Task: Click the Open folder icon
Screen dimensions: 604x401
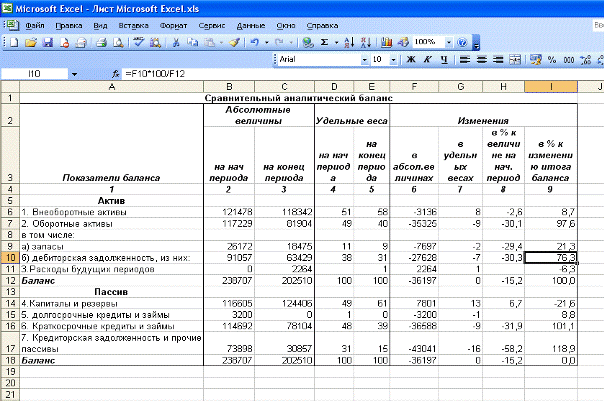Action: pyautogui.click(x=32, y=43)
